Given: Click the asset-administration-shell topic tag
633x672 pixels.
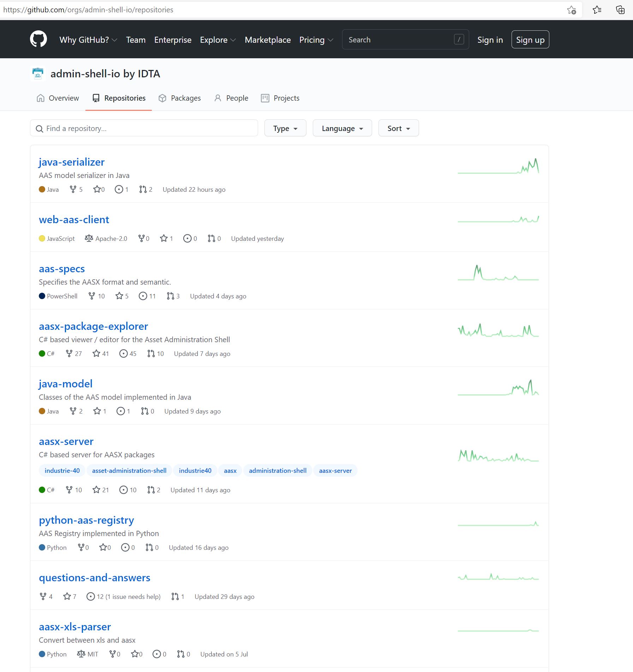Looking at the screenshot, I should click(x=129, y=471).
